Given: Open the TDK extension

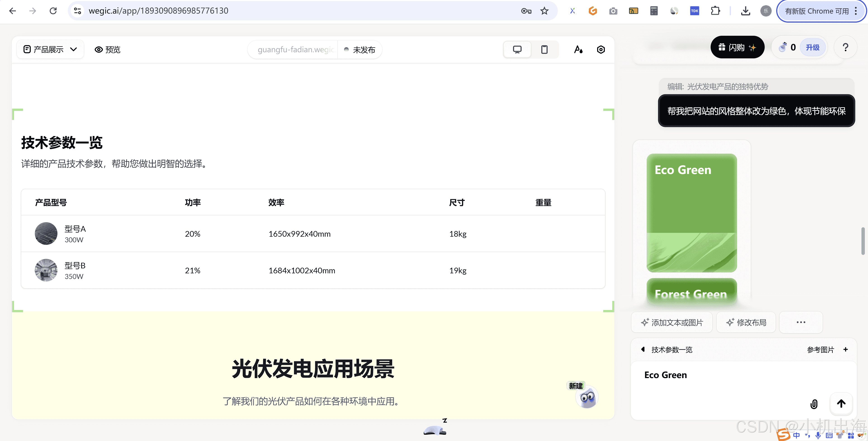Looking at the screenshot, I should click(x=694, y=11).
